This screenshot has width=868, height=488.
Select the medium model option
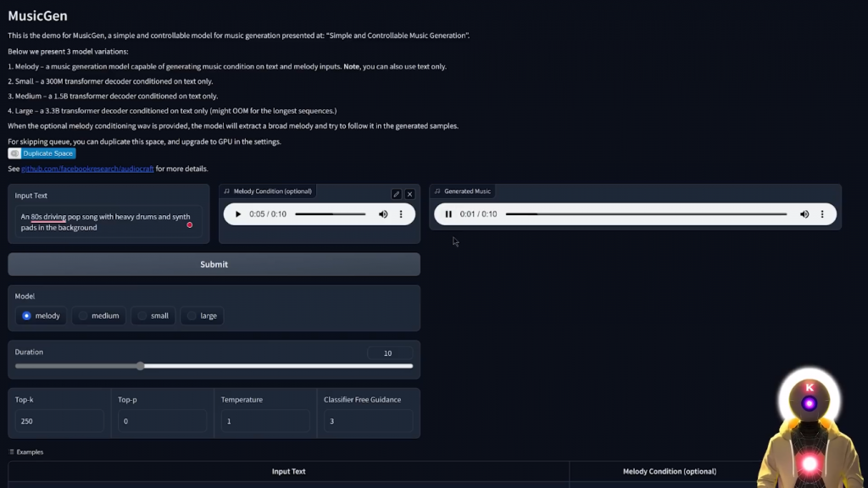click(x=98, y=315)
